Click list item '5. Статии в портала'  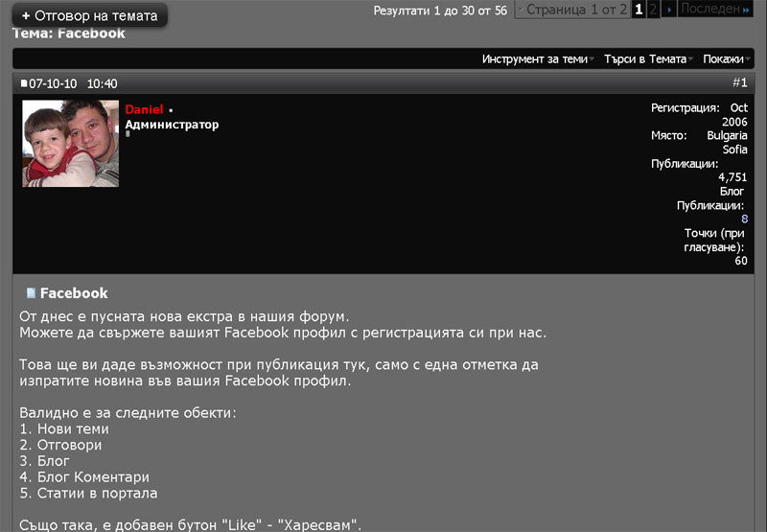coord(88,493)
